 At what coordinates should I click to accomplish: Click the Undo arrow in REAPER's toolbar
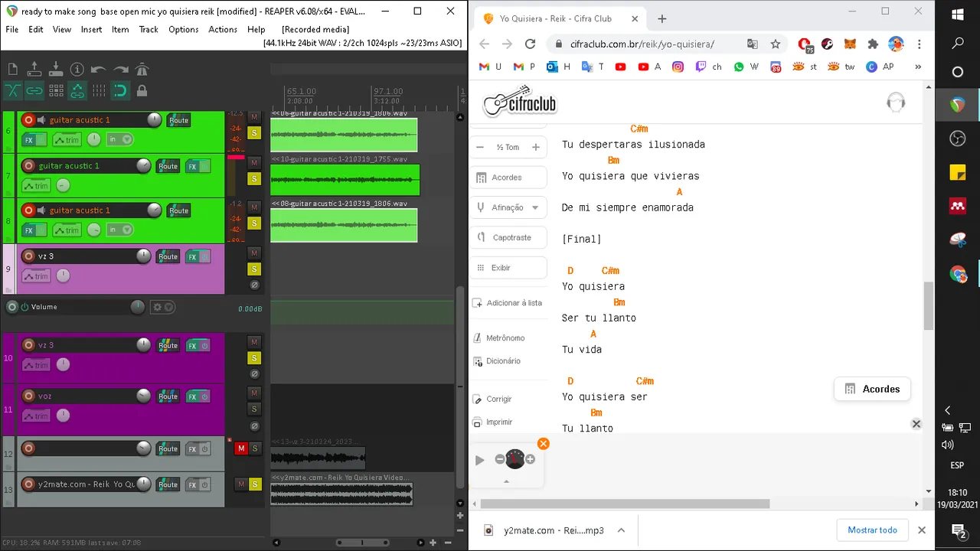coord(99,70)
